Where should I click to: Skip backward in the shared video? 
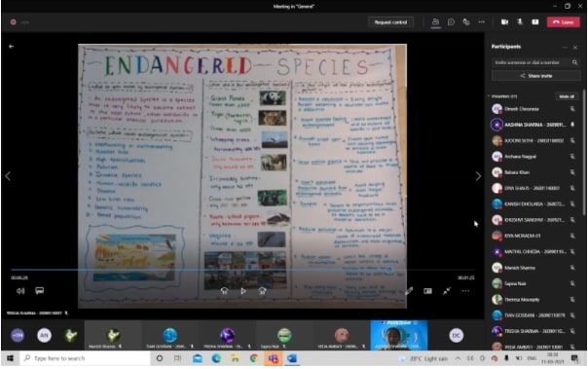pyautogui.click(x=224, y=291)
